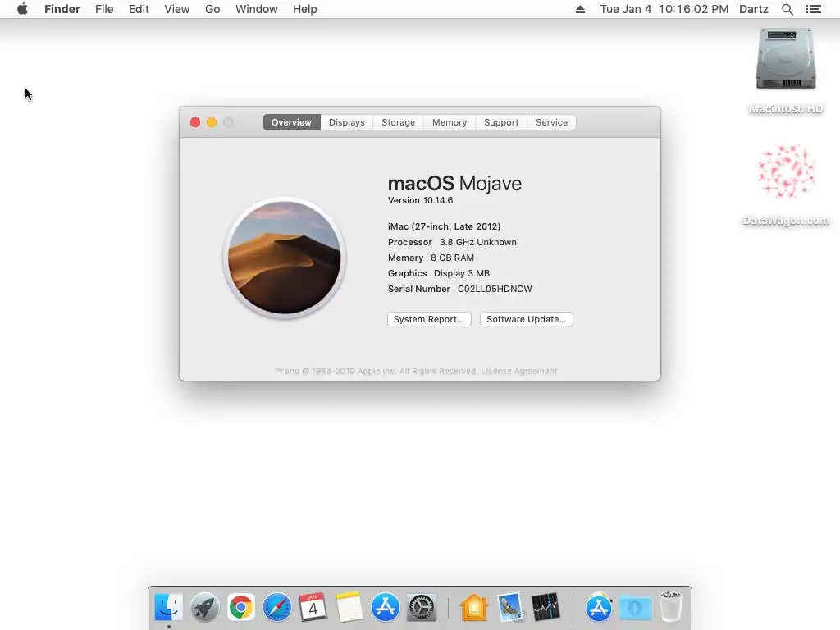Open the Home app in Dock
The width and height of the screenshot is (840, 630).
pos(474,608)
